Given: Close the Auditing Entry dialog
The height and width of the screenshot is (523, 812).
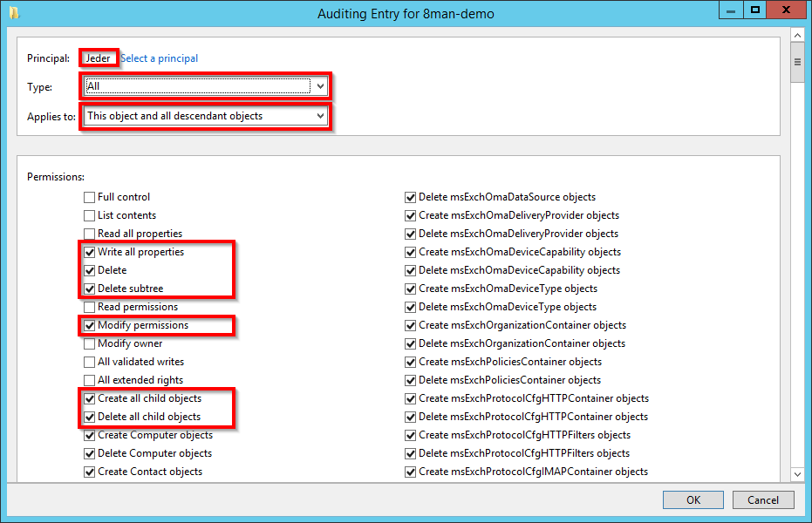Looking at the screenshot, I should click(787, 10).
